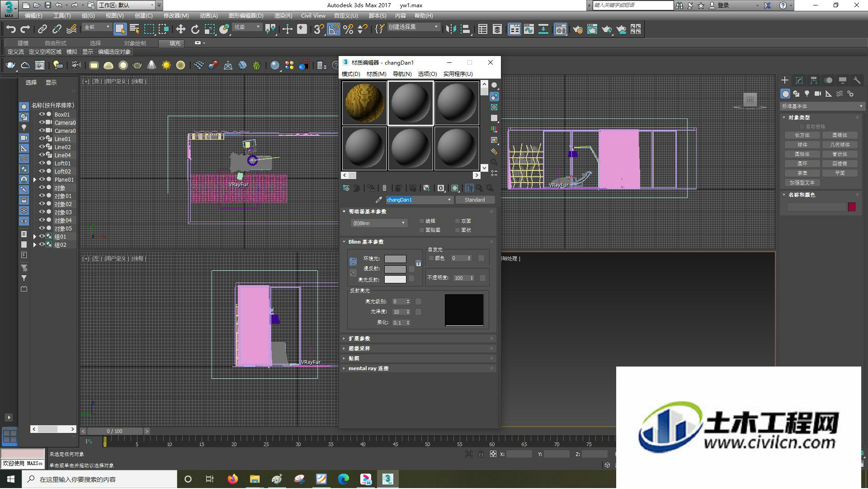Toggle visibility eye for Plane01

pyautogui.click(x=42, y=179)
